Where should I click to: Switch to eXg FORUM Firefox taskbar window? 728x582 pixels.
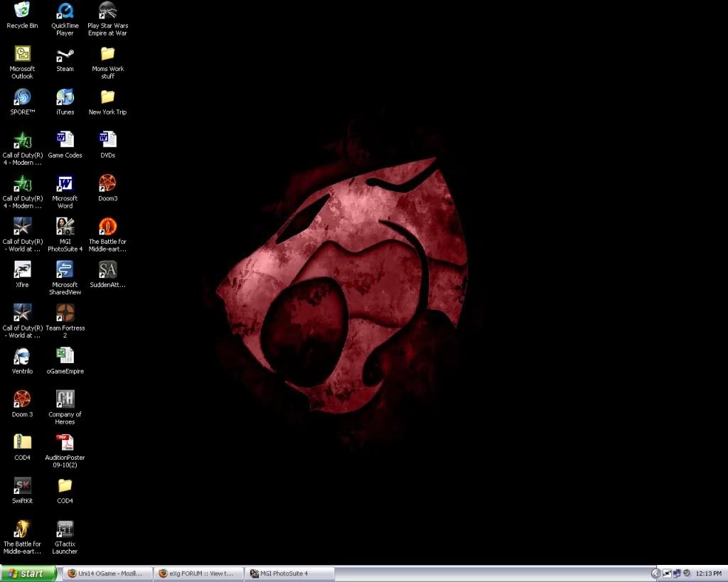pyautogui.click(x=200, y=573)
